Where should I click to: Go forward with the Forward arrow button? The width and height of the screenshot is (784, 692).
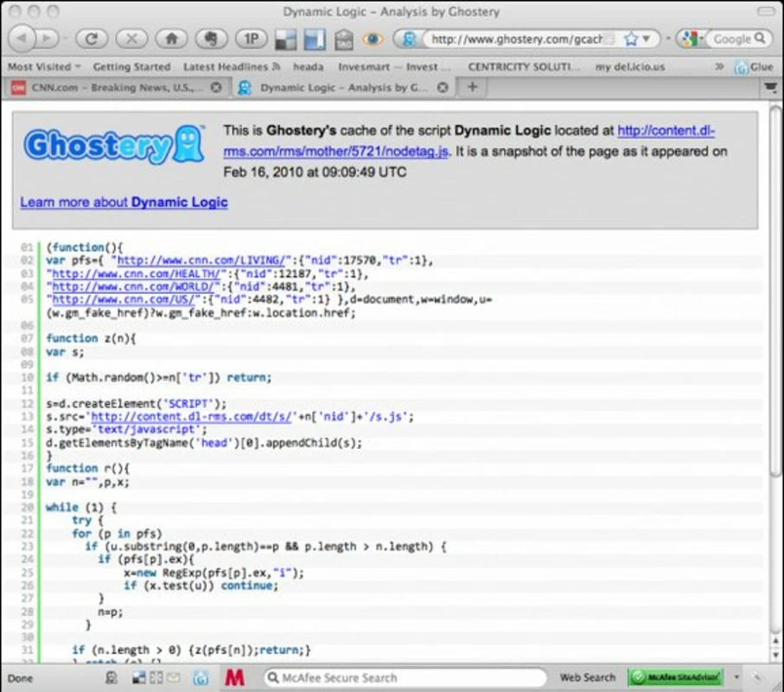click(x=48, y=39)
